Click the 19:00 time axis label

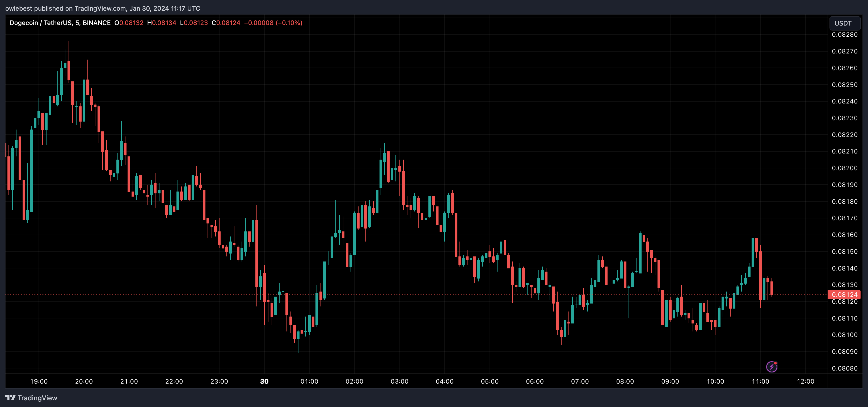39,381
